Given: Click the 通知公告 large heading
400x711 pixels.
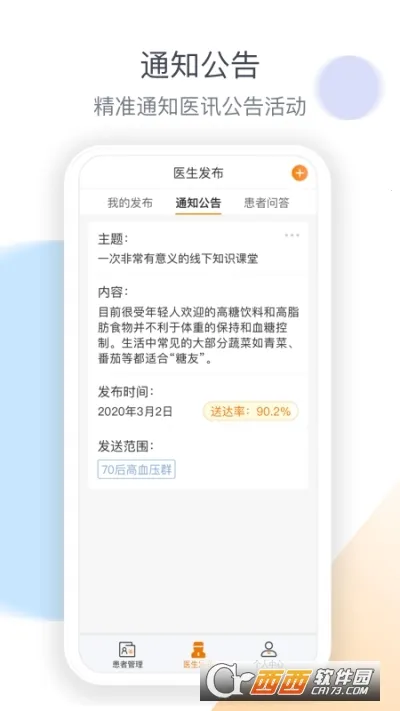Looking at the screenshot, I should (x=200, y=65).
